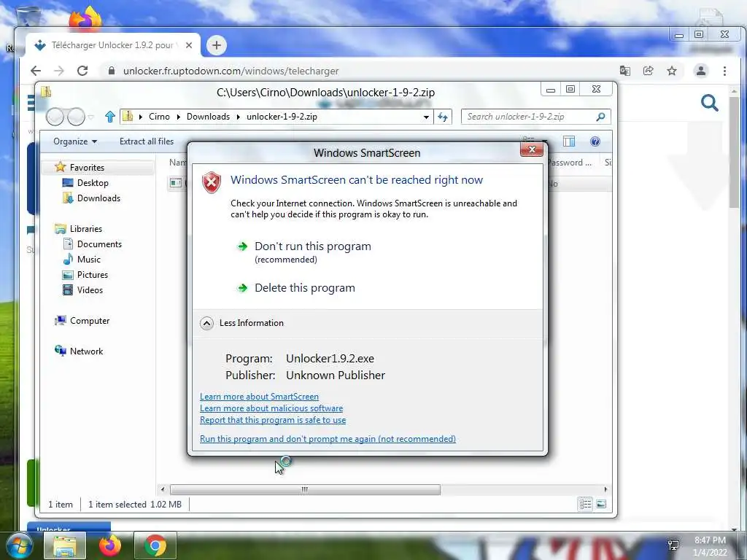This screenshot has width=747, height=560.
Task: Open the Organize dropdown menu
Action: tap(75, 141)
